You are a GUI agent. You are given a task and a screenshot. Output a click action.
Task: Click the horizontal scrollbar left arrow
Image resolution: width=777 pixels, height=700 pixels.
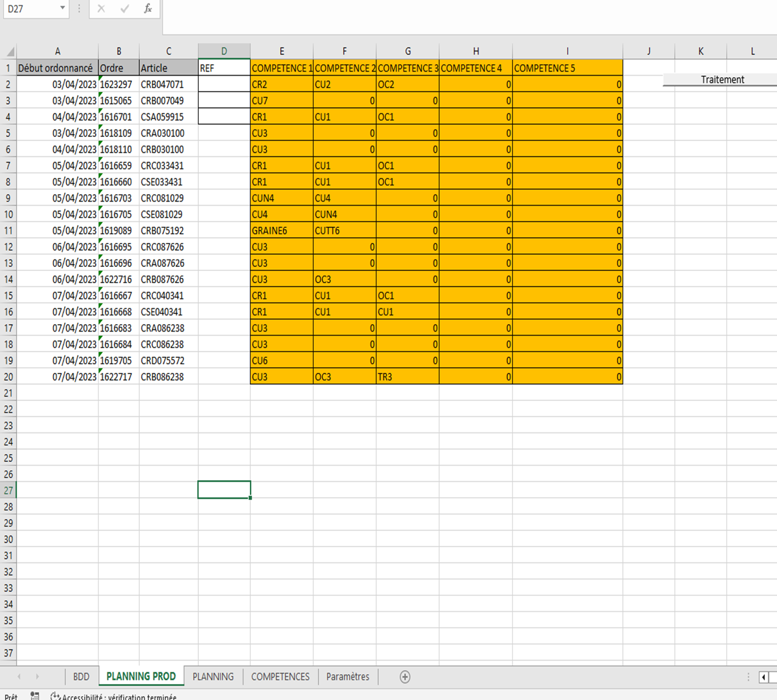pyautogui.click(x=764, y=677)
